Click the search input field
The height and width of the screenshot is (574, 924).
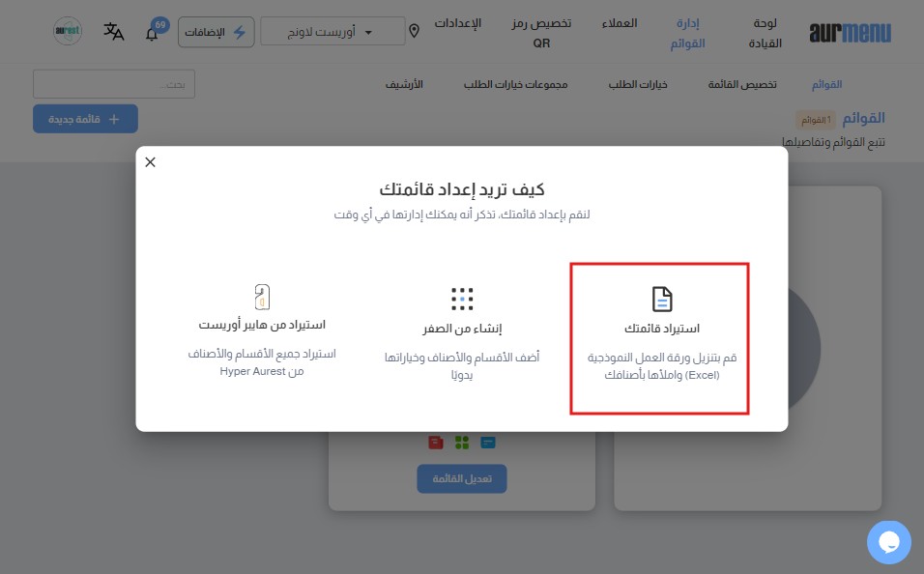tap(114, 84)
